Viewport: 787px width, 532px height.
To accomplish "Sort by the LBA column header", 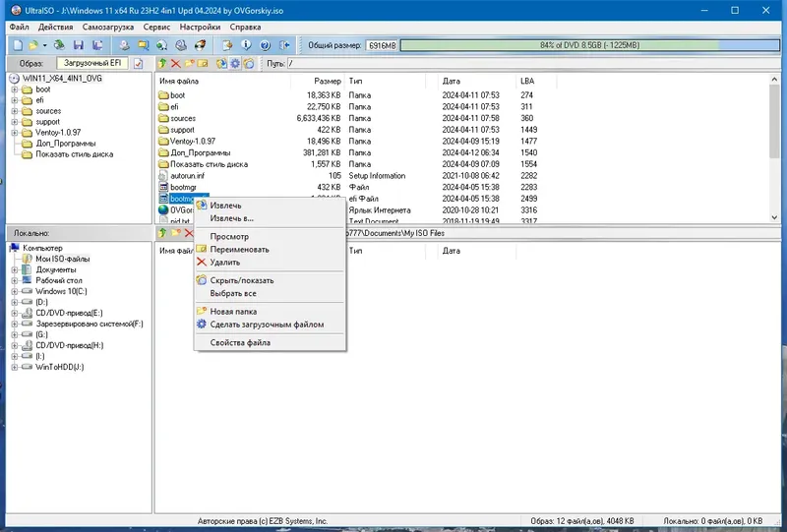I will pos(535,81).
